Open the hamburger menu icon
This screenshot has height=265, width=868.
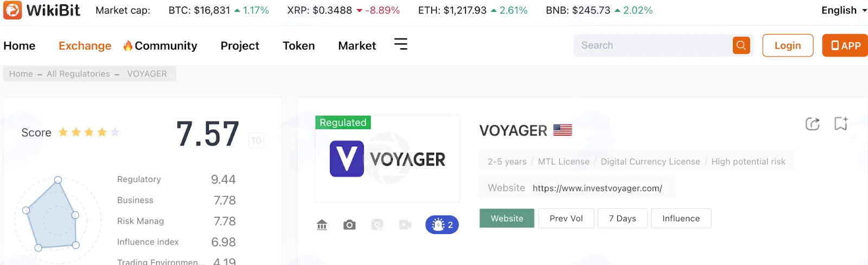400,44
